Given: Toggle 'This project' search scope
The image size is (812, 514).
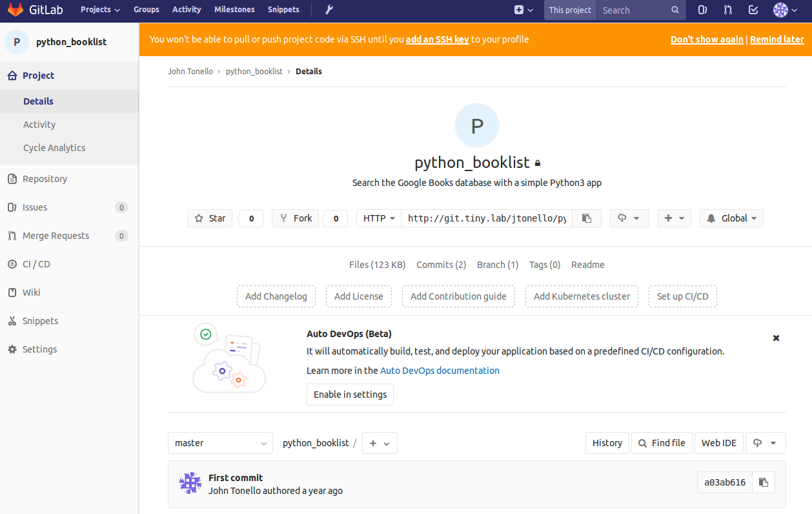Looking at the screenshot, I should pyautogui.click(x=570, y=10).
